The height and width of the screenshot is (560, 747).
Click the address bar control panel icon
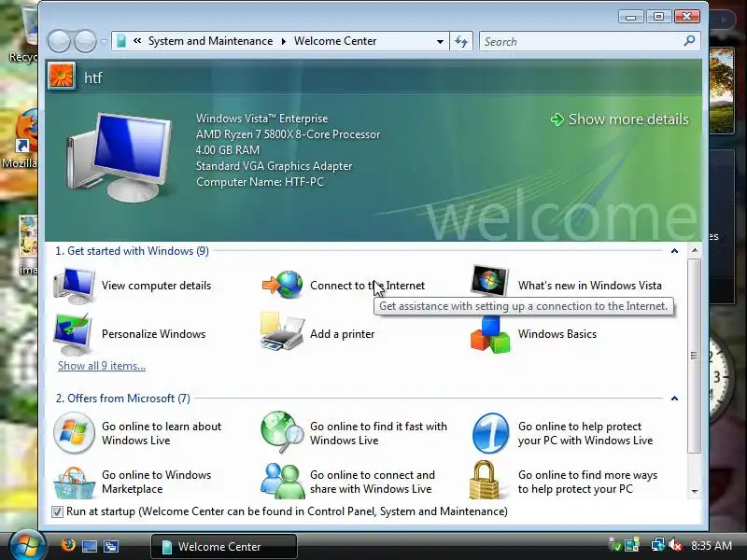coord(122,41)
